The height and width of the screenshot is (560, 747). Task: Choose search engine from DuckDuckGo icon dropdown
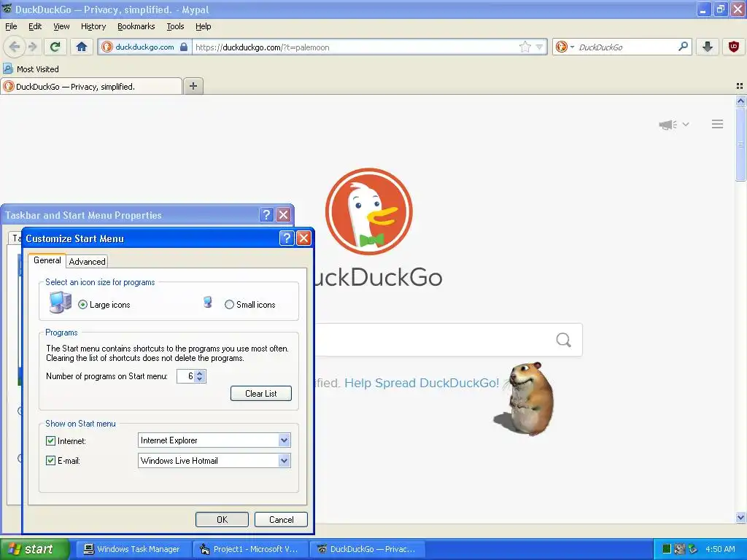tap(565, 47)
